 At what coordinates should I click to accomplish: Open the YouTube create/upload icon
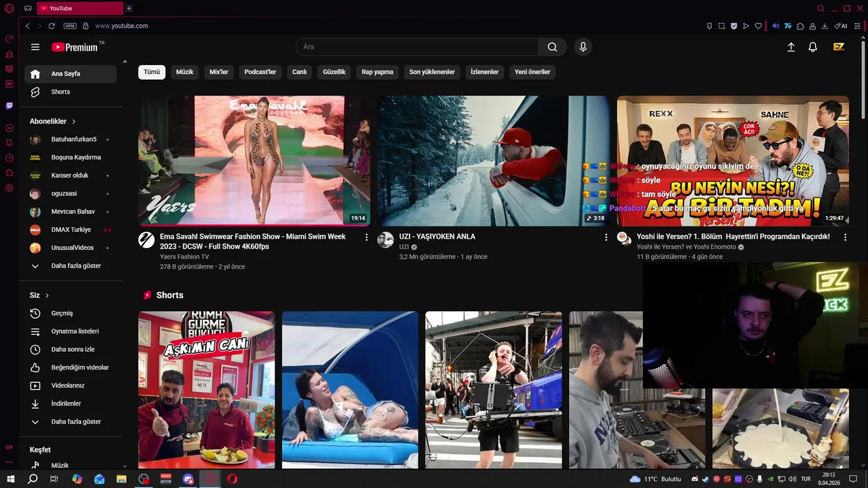coord(791,47)
